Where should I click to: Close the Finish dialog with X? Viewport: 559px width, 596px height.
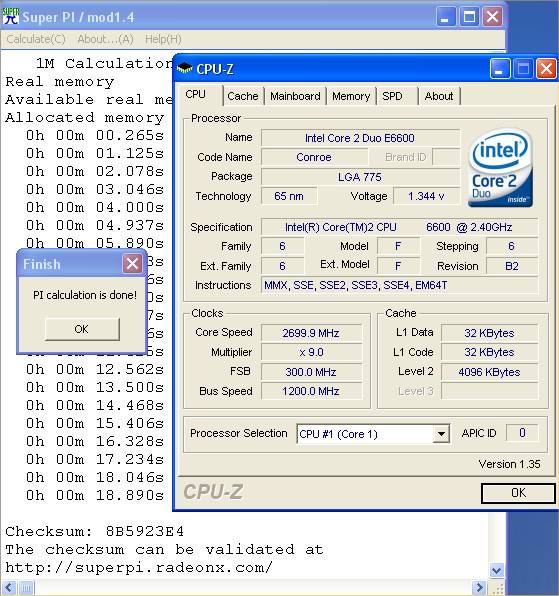click(132, 263)
